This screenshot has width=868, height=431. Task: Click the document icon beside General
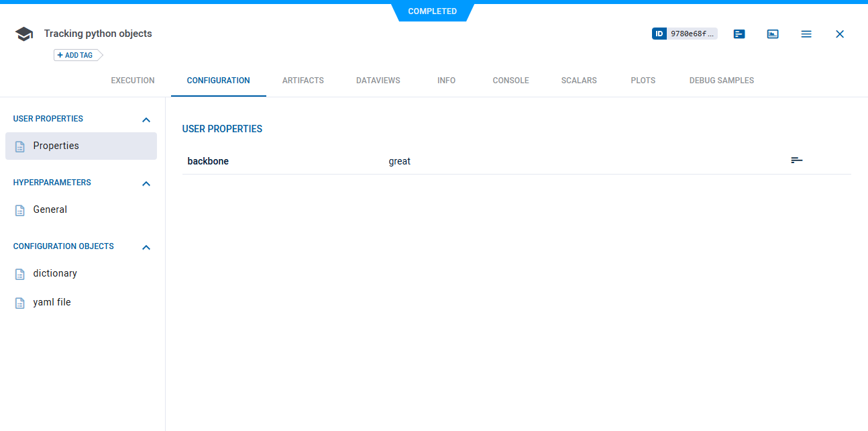[x=20, y=210]
